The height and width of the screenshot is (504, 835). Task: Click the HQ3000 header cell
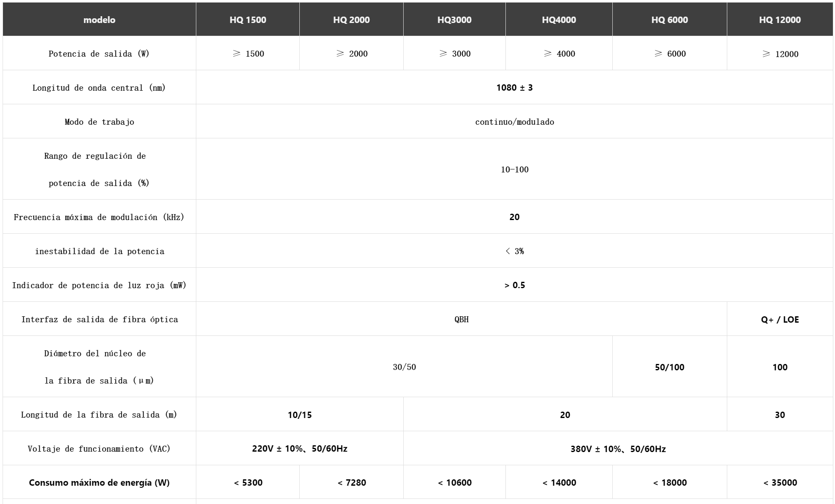tap(454, 20)
